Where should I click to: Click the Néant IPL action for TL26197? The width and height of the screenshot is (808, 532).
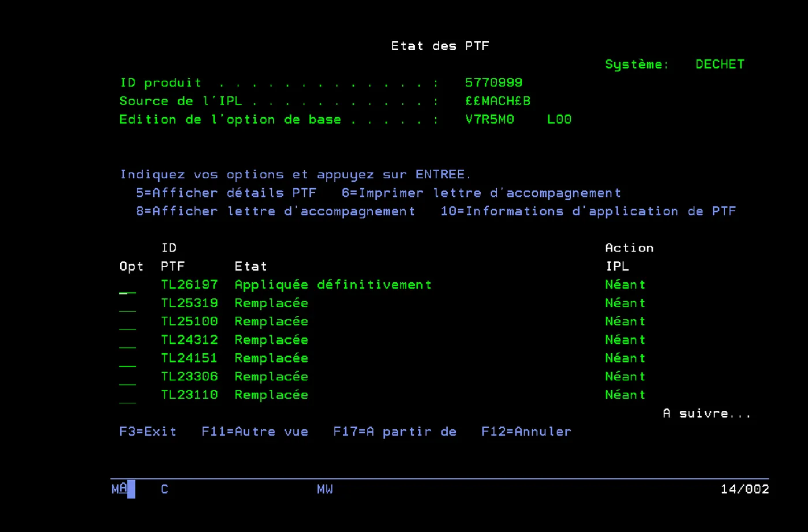(x=626, y=284)
